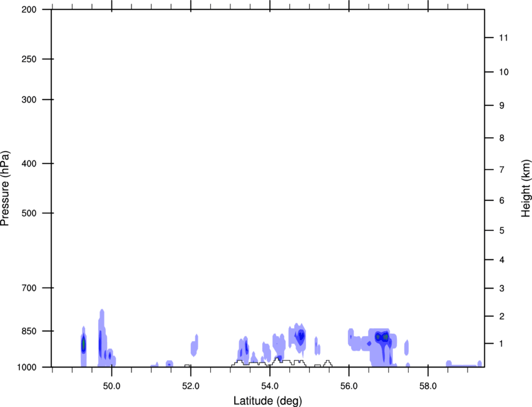Click the 56.0 latitude tick label
This screenshot has height=407, width=532.
point(349,386)
